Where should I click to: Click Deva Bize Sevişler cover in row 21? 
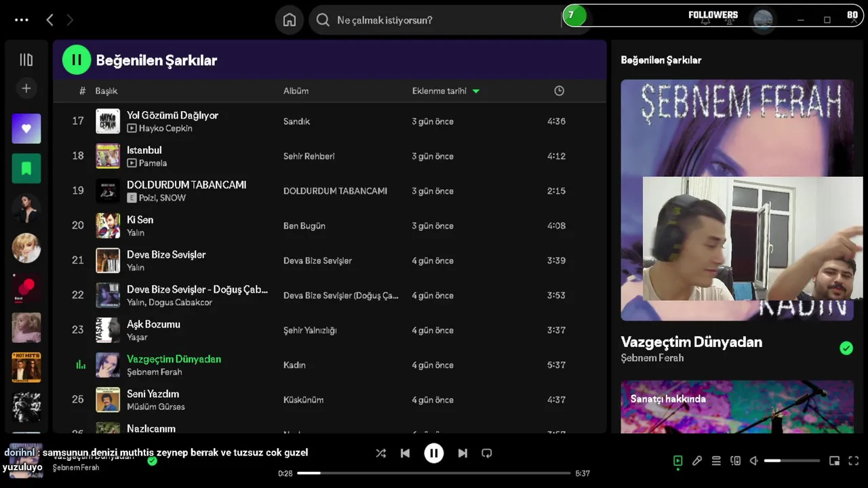(x=108, y=261)
